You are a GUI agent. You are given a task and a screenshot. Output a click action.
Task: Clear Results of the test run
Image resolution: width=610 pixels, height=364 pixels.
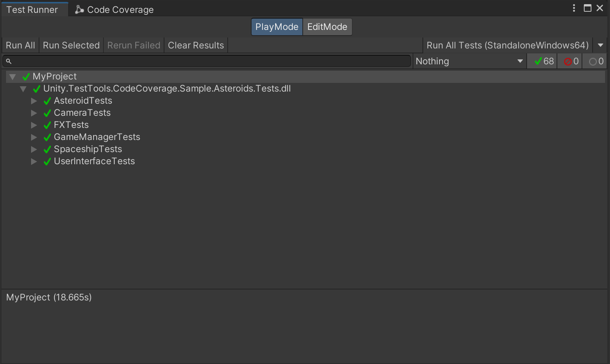tap(196, 45)
